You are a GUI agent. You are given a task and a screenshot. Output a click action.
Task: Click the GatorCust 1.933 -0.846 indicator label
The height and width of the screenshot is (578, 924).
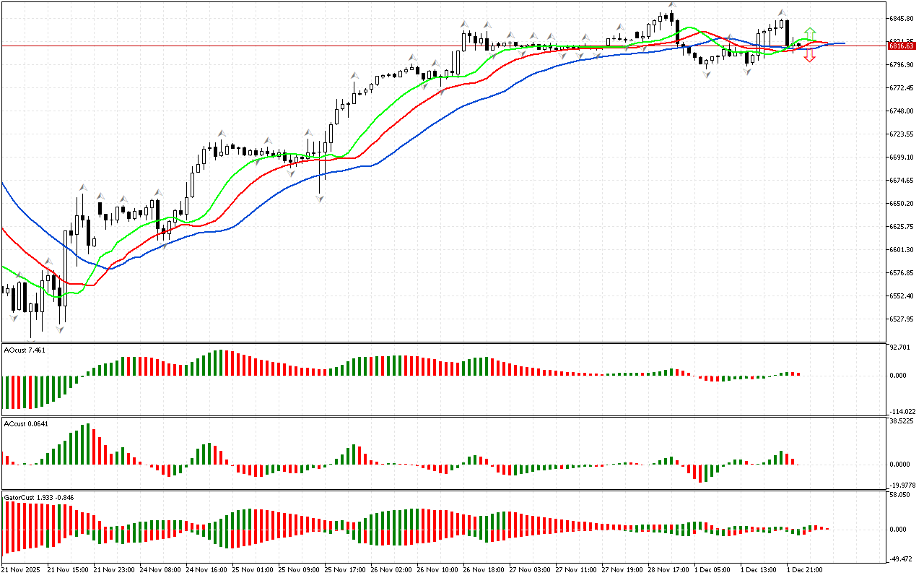pyautogui.click(x=39, y=497)
